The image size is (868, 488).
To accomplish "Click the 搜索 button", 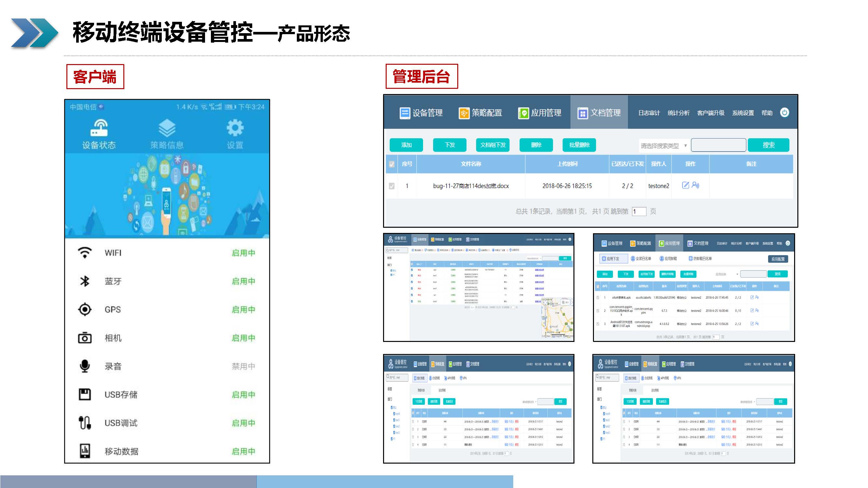I will click(768, 145).
